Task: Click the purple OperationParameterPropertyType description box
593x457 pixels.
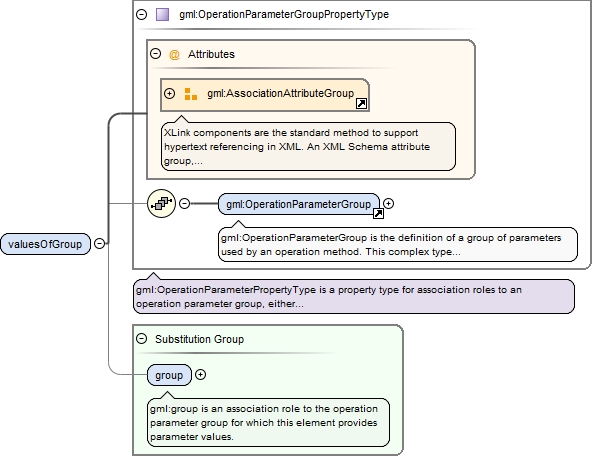Action: (354, 297)
